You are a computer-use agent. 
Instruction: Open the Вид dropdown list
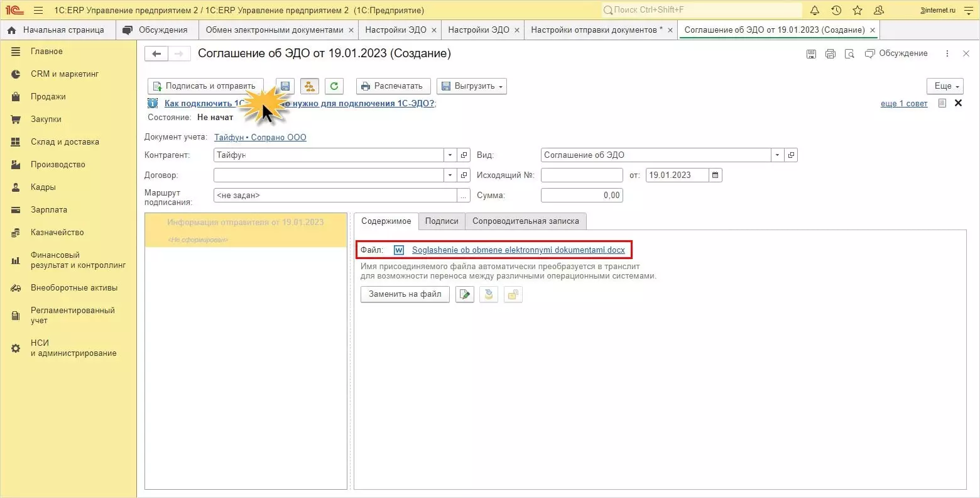click(778, 155)
